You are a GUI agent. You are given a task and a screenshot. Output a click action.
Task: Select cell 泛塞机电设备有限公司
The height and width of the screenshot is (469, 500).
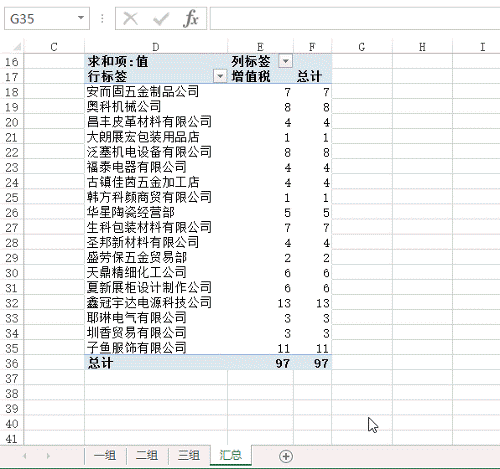pyautogui.click(x=156, y=152)
